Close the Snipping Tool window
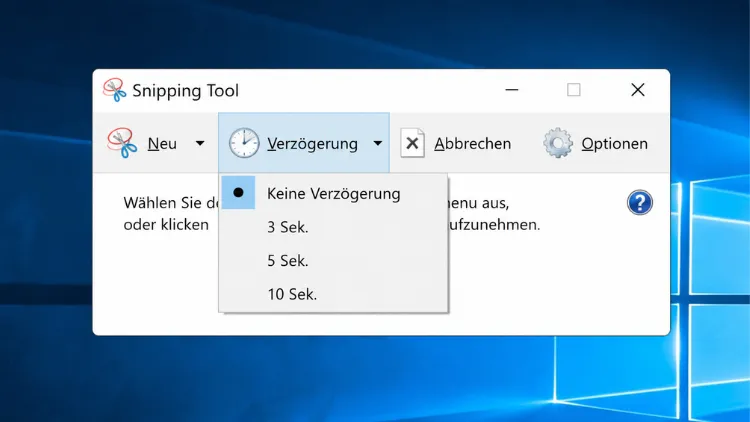Viewport: 750px width, 422px height. tap(638, 89)
